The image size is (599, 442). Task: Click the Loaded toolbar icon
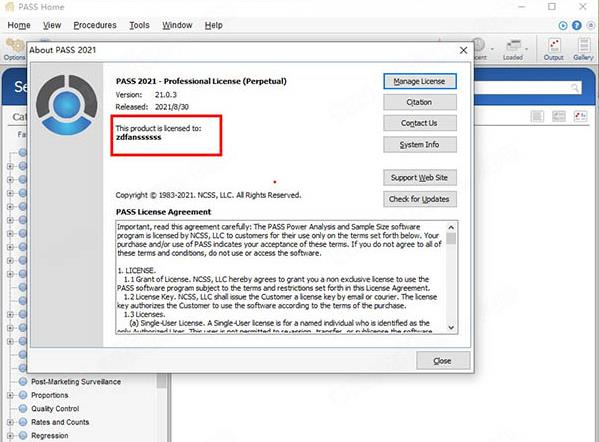[513, 49]
